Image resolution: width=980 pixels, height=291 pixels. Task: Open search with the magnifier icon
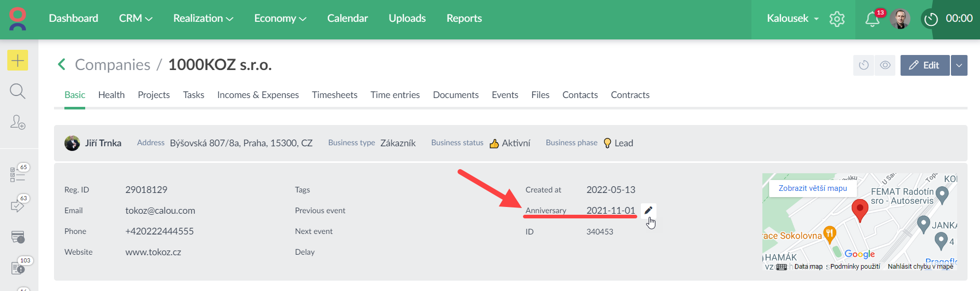(18, 91)
